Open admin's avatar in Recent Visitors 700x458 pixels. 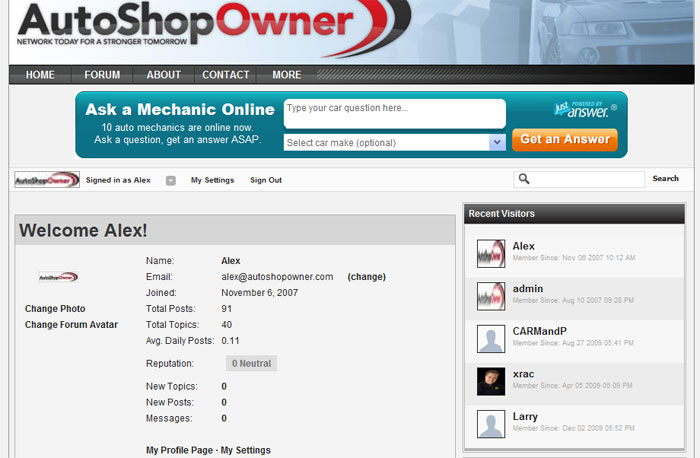491,296
